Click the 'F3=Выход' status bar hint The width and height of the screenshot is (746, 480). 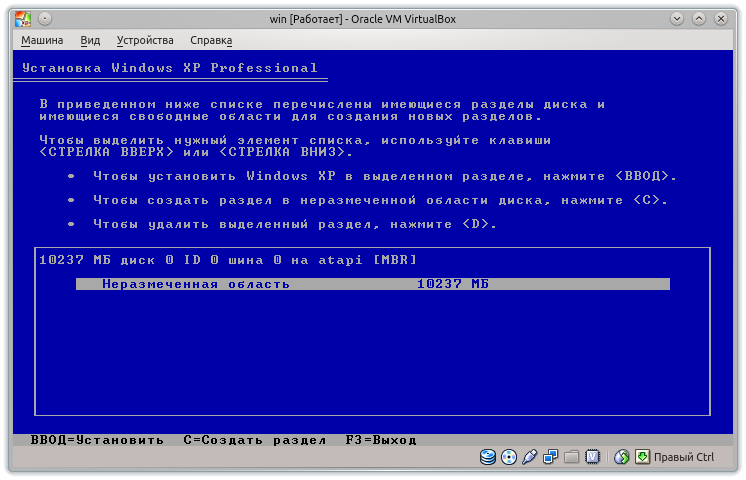[381, 440]
